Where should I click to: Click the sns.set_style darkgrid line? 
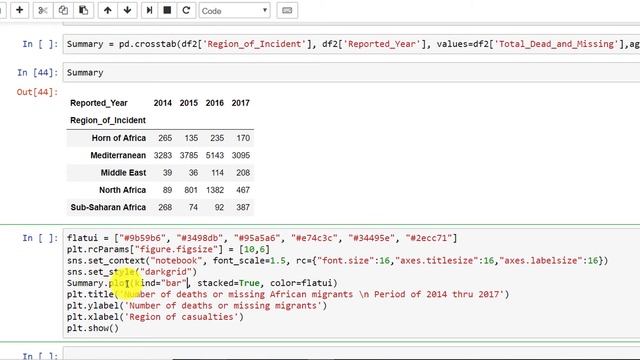(x=131, y=272)
